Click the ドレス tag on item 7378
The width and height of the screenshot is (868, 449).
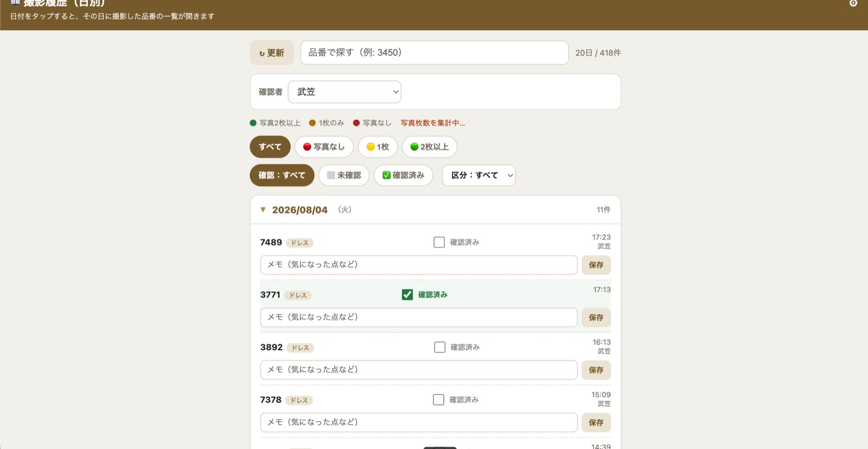coord(299,401)
